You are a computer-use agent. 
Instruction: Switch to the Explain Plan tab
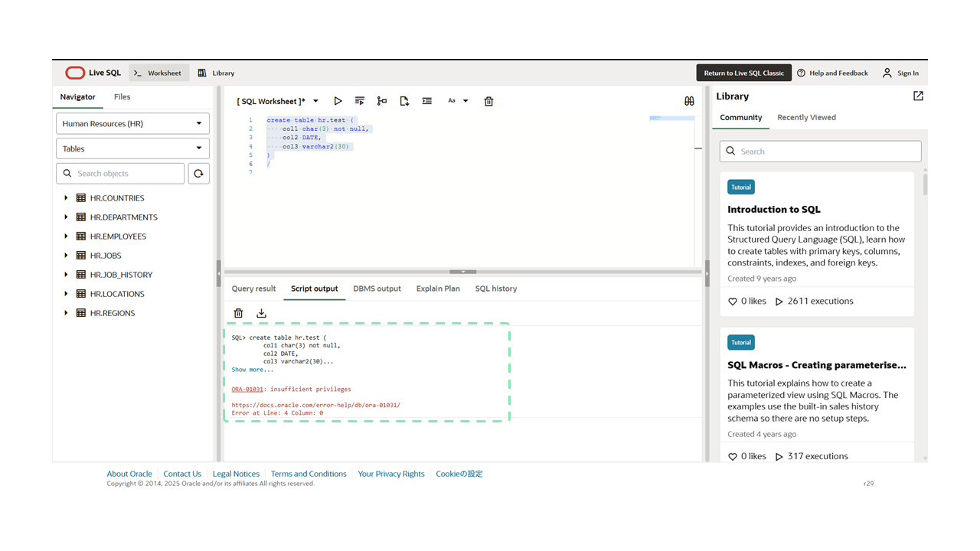click(438, 289)
